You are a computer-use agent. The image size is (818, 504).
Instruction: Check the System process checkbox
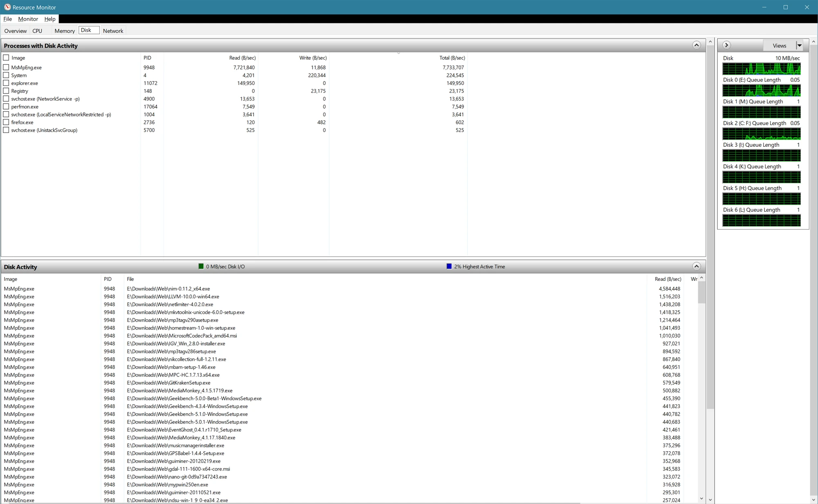point(6,75)
